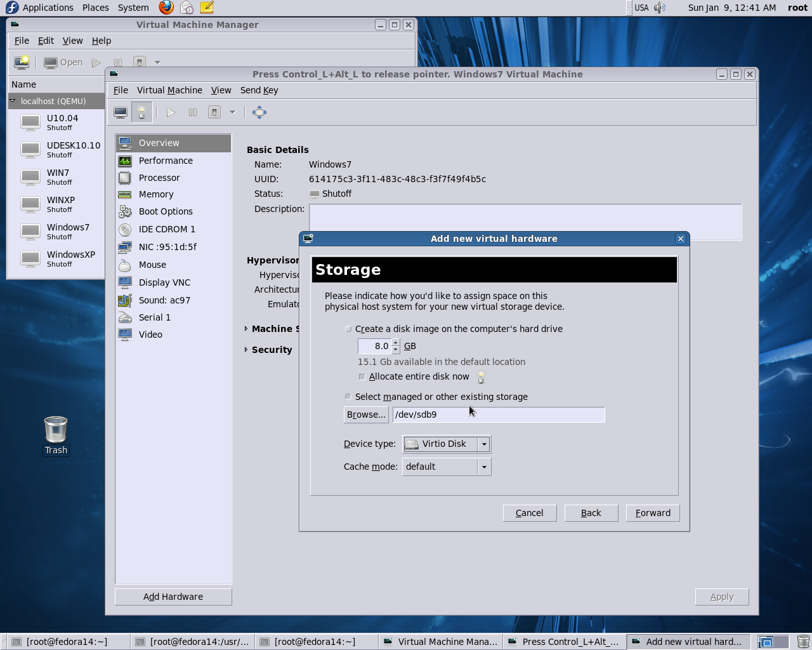Select the UDESK10.10 virtual machine row
812x650 pixels.
(57, 150)
